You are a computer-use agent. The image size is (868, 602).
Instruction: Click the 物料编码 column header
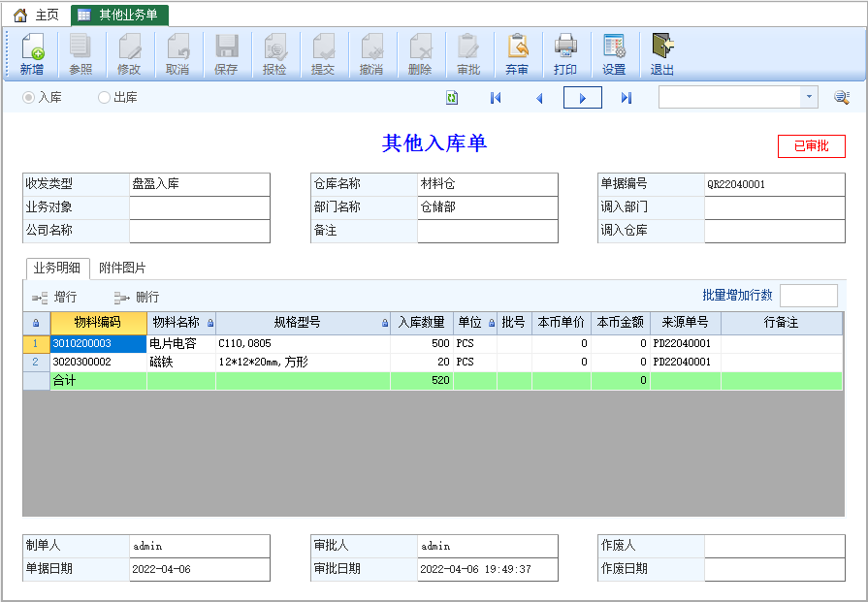(x=99, y=323)
